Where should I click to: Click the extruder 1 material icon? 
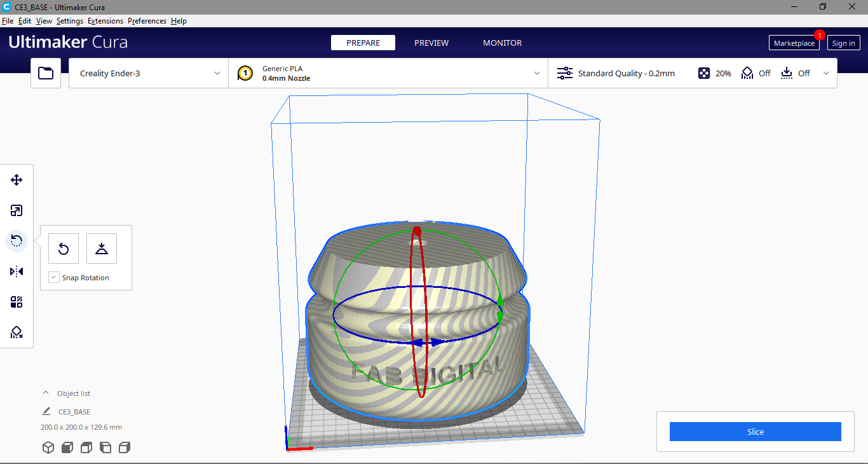245,73
